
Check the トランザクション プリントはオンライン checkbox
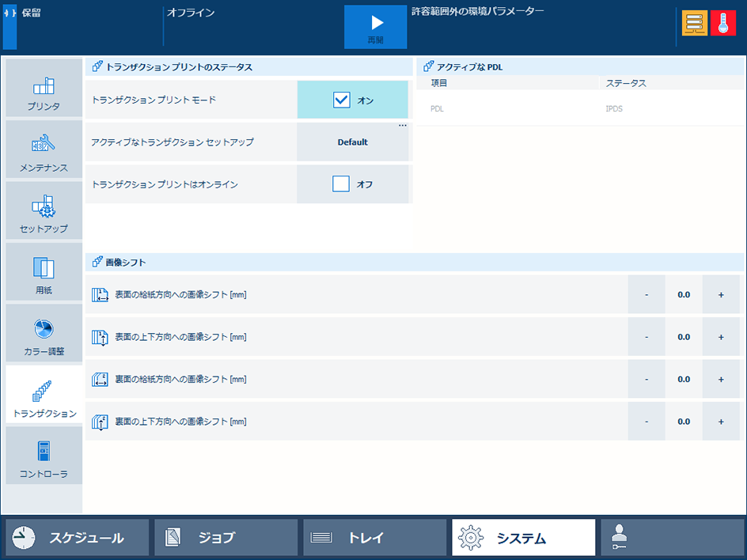click(341, 184)
